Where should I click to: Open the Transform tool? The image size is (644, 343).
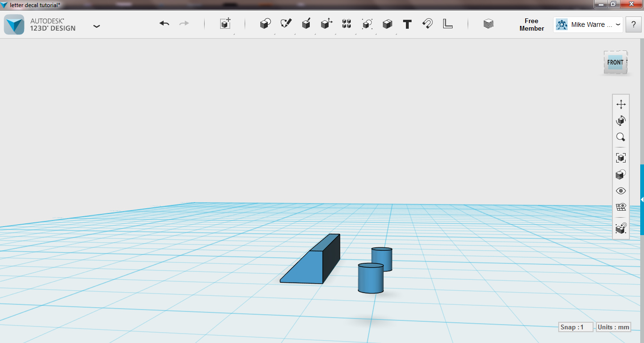225,24
